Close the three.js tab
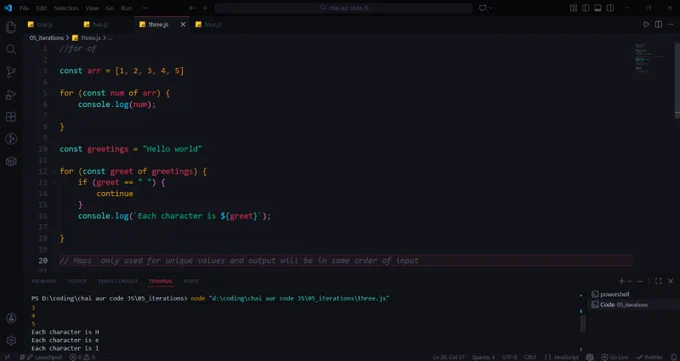Screen dimensions: 680x361 (x=183, y=24)
